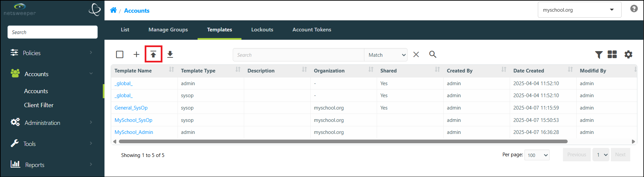Open the myschool.org organization dropdown
The height and width of the screenshot is (177, 644).
pos(580,10)
